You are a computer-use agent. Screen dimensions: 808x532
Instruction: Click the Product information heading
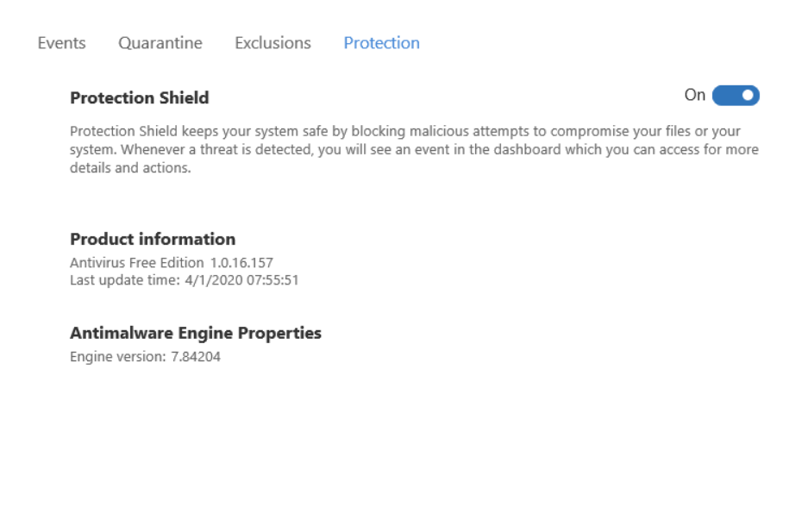153,240
